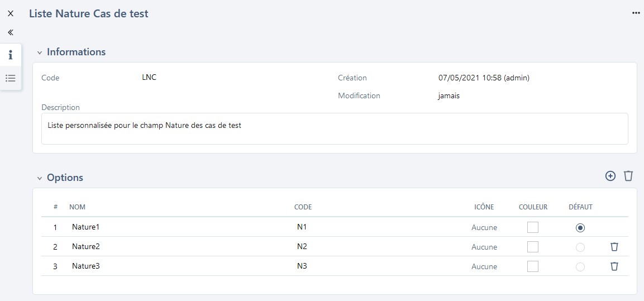Edit the code cell N2
Image resolution: width=644 pixels, height=301 pixels.
(x=302, y=246)
